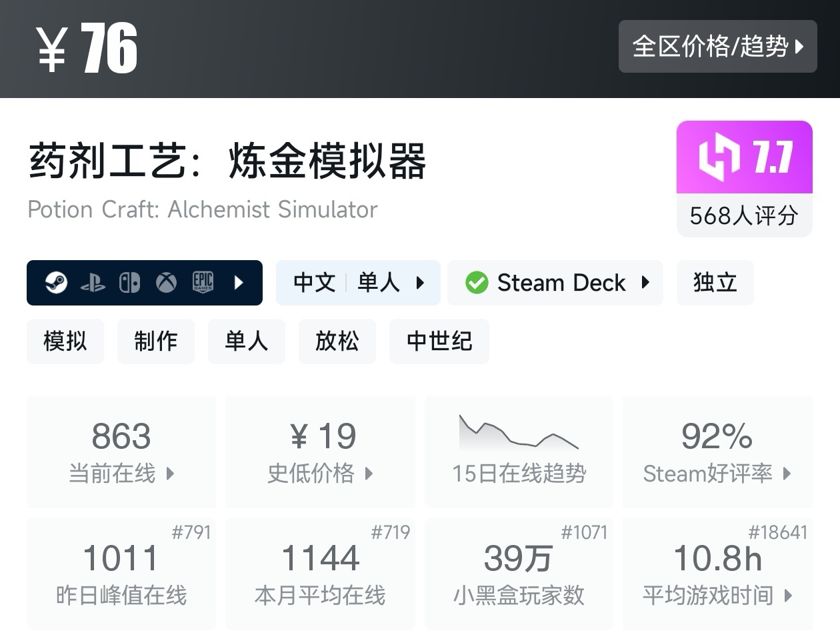The width and height of the screenshot is (840, 637).
Task: Open the 7.7 Heybox score badge
Action: coord(745,157)
